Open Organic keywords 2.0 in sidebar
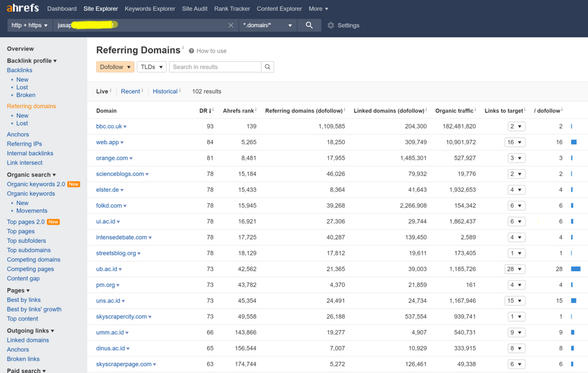This screenshot has width=588, height=373. pos(36,184)
